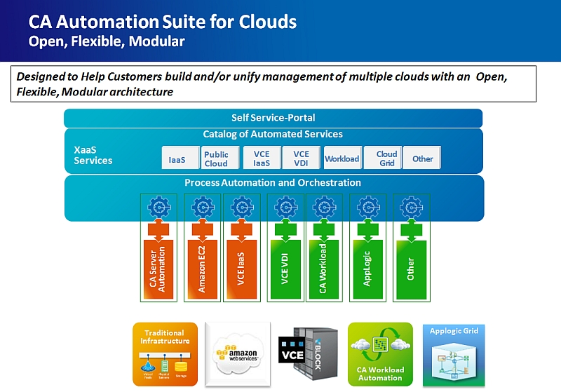Click the Other service box in catalog
Image resolution: width=561 pixels, height=392 pixels.
pyautogui.click(x=421, y=157)
